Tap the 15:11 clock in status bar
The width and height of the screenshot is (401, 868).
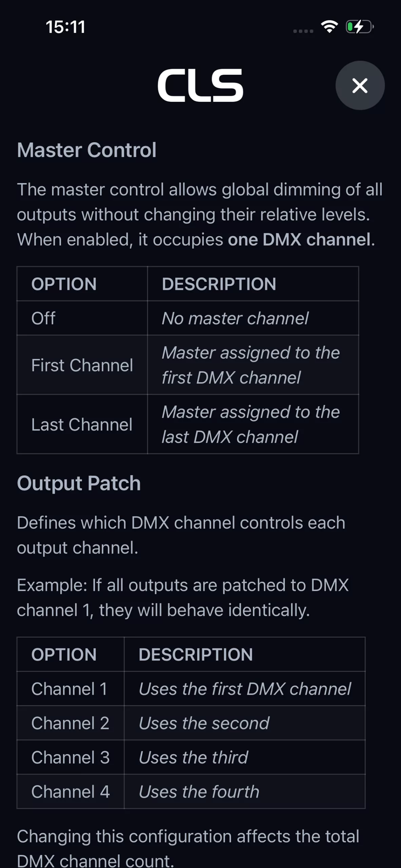[65, 27]
